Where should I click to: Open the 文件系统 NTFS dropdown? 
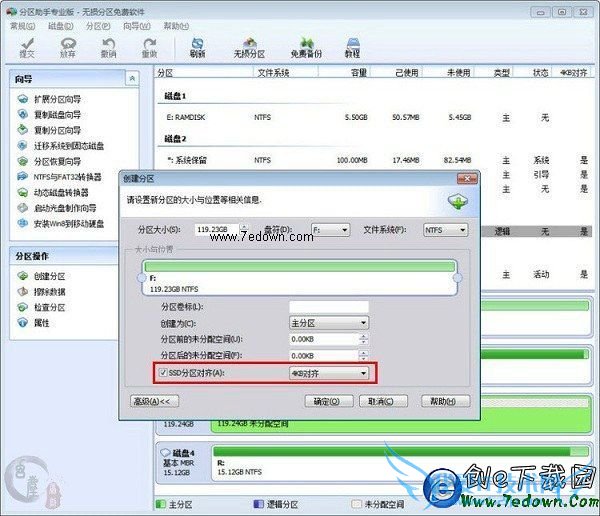[445, 230]
